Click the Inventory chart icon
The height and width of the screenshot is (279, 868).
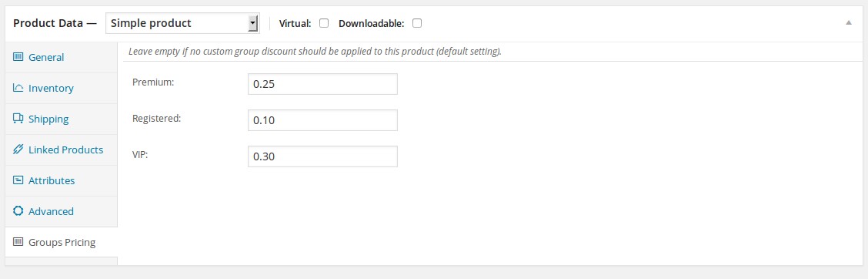tap(18, 88)
